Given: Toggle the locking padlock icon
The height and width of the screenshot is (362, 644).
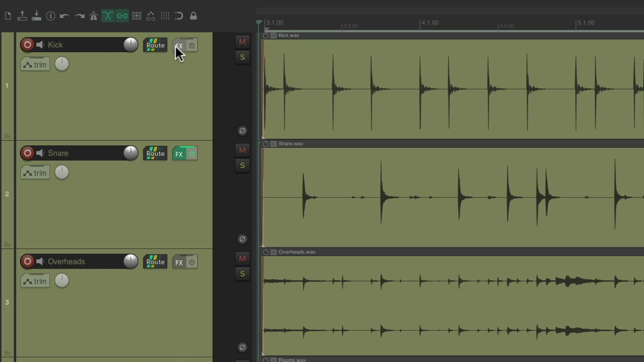Looking at the screenshot, I should 193,16.
